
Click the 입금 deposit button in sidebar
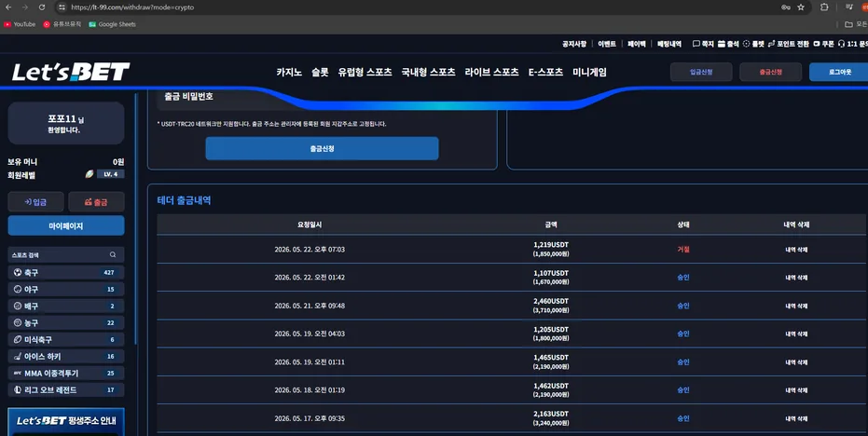pyautogui.click(x=36, y=202)
